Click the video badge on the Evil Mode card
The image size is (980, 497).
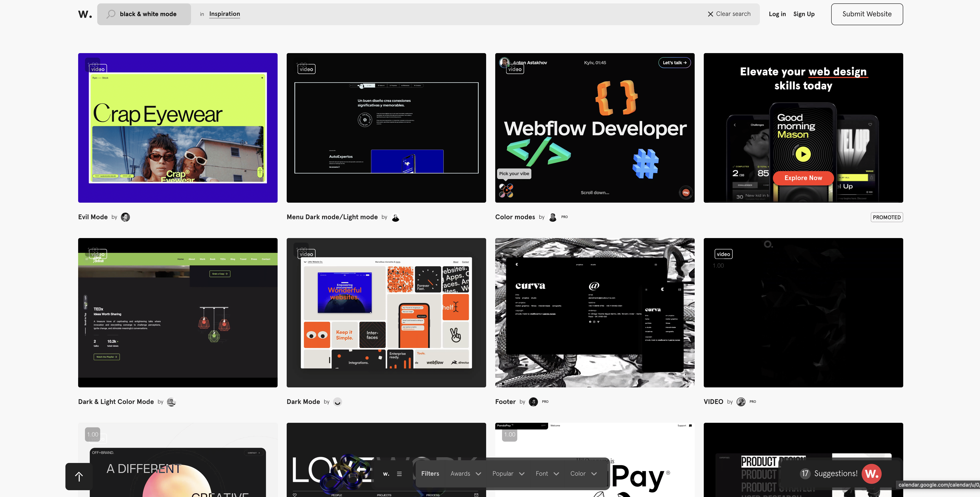[98, 69]
